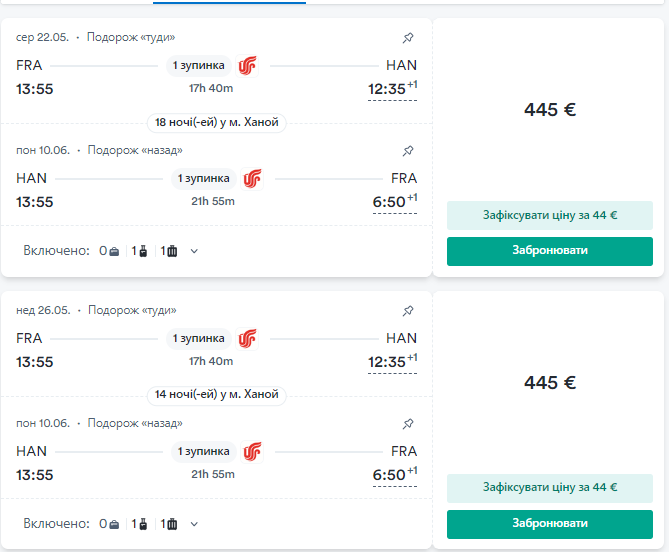Viewport: 669px width, 552px height.
Task: Open the 1 зупинка badge on 22.05 flight
Action: coord(198,66)
